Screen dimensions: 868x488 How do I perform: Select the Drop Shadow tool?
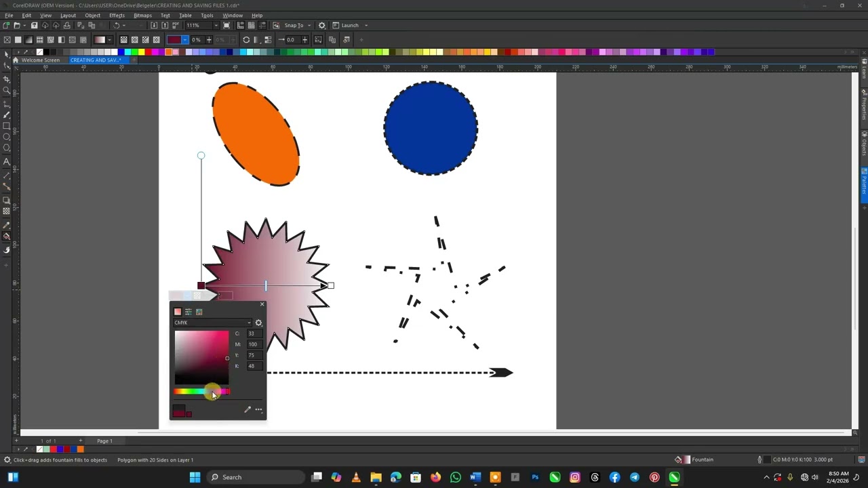pos(7,200)
